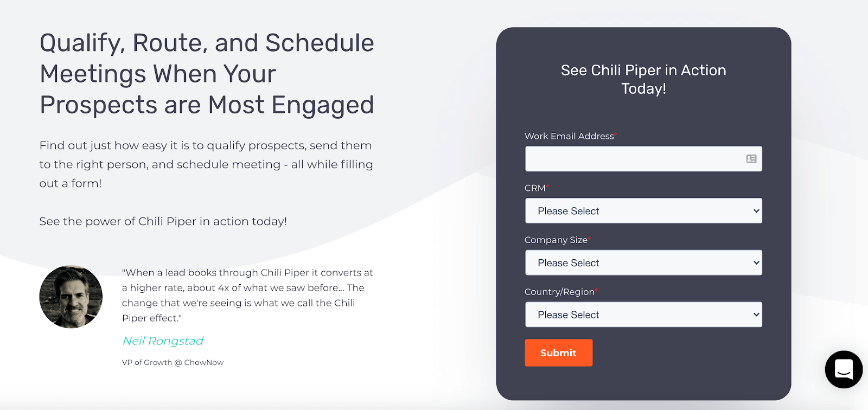Click the contact card autofill icon in email field
Viewport: 868px width, 410px height.
pos(751,159)
